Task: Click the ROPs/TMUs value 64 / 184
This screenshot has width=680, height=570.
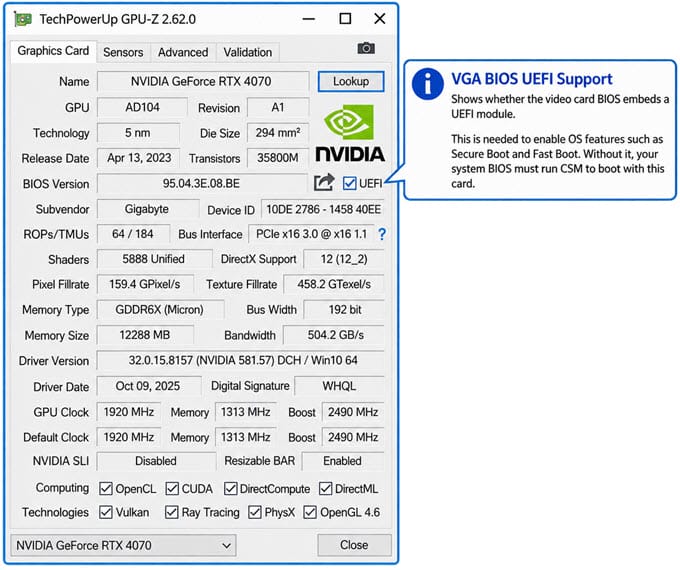Action: (133, 234)
